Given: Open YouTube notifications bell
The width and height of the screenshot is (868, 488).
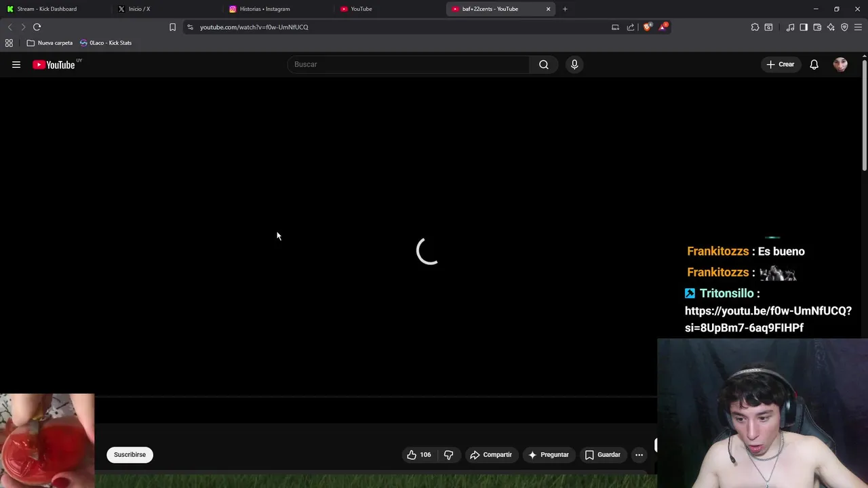Looking at the screenshot, I should [814, 64].
